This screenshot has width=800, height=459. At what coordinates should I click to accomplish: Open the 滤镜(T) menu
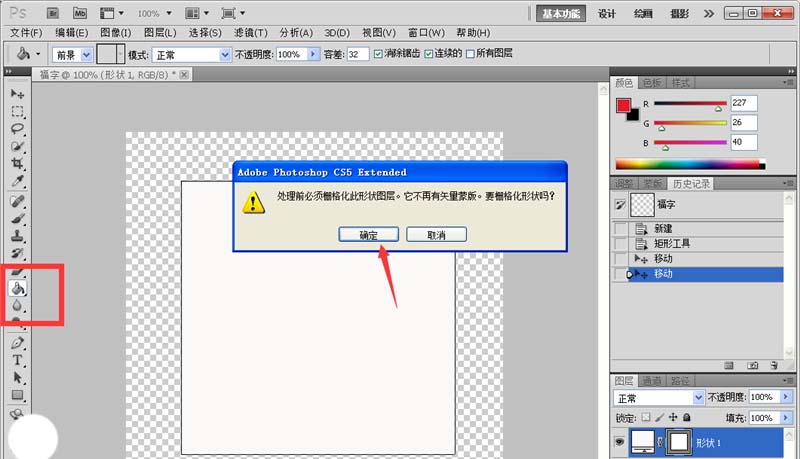251,33
